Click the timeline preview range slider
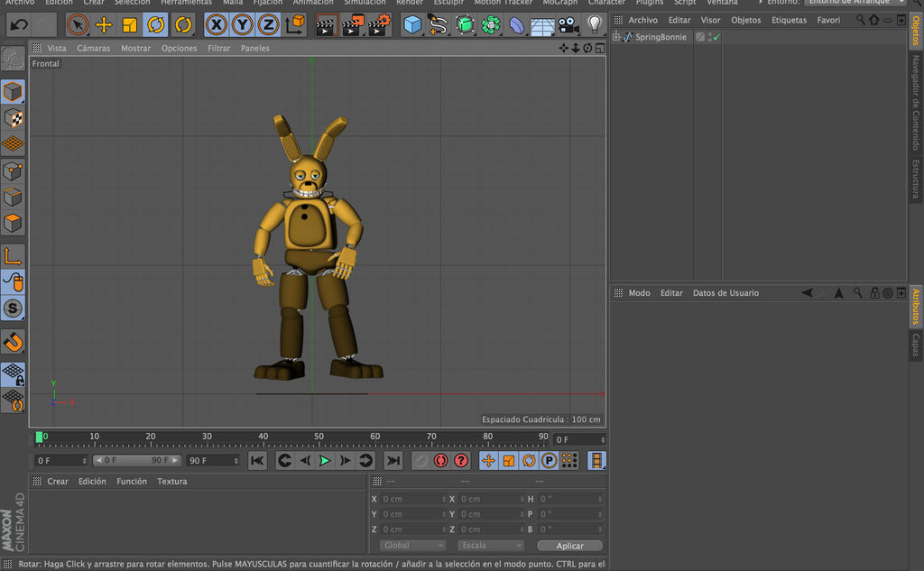 pos(137,460)
